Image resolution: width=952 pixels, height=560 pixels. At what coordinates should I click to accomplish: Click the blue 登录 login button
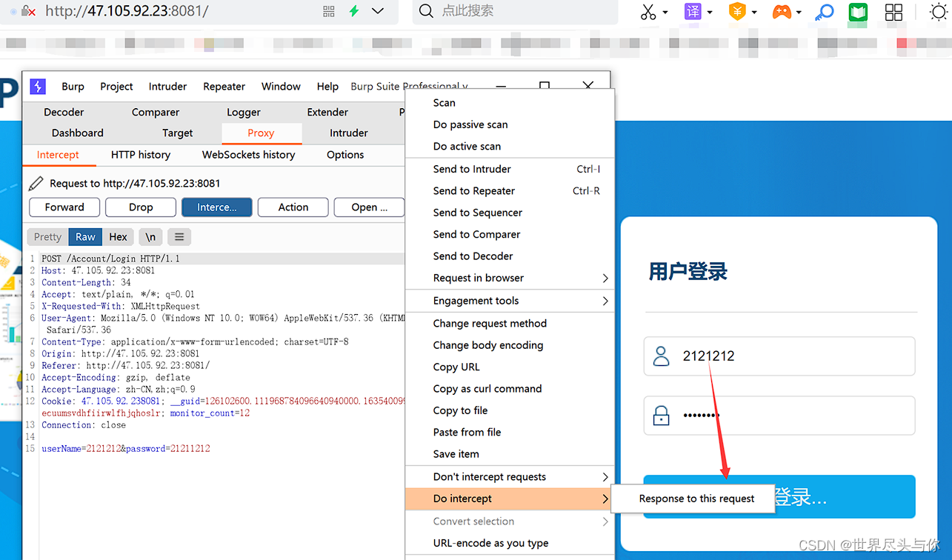pos(779,496)
